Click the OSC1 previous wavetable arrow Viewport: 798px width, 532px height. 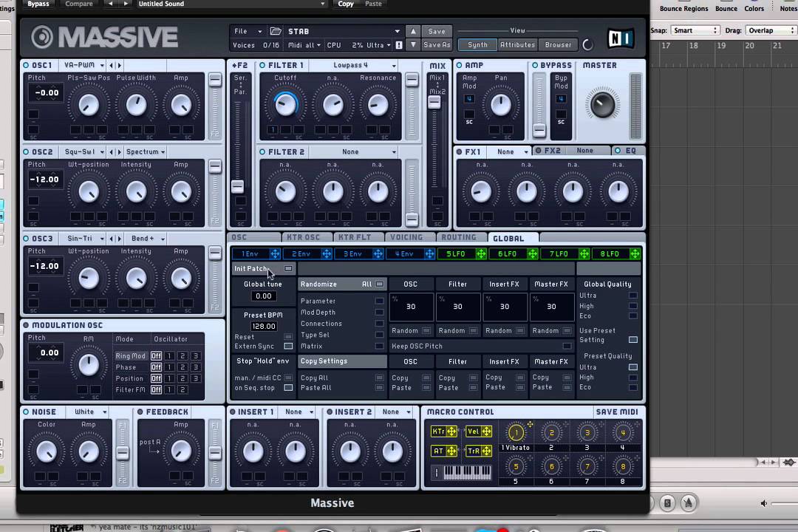click(x=112, y=66)
